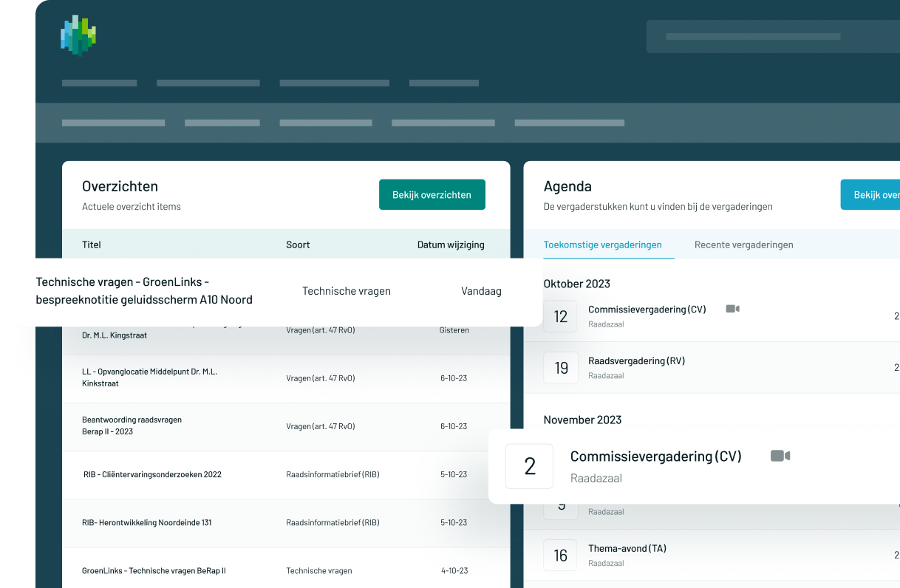This screenshot has height=588, width=900.
Task: Sort by the Soort column header
Action: [x=298, y=245]
